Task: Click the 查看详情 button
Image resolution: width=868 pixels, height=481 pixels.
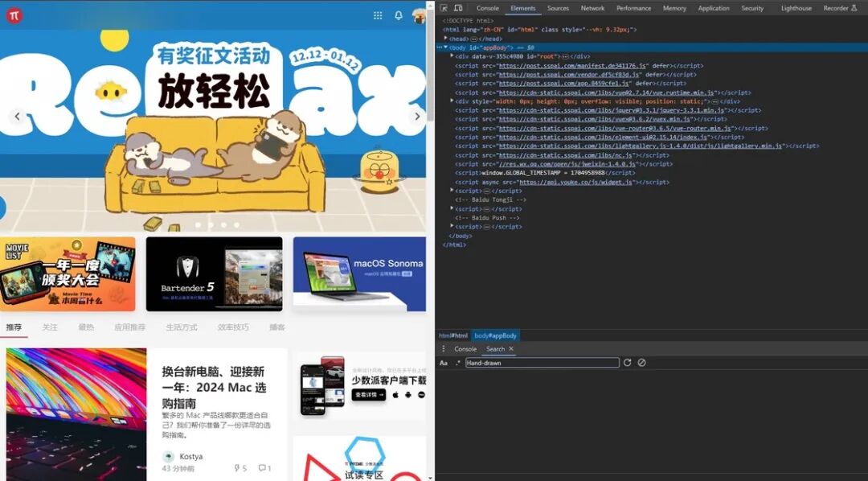Action: coord(369,395)
